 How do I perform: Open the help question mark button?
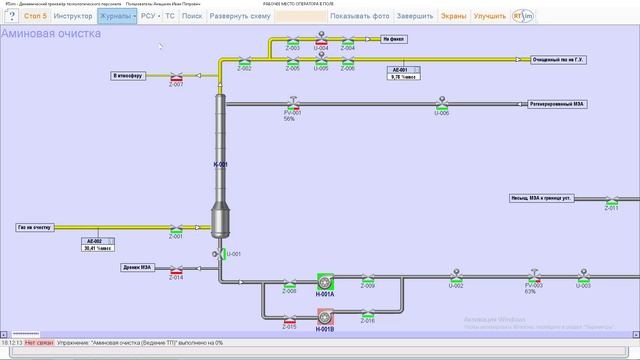point(12,16)
